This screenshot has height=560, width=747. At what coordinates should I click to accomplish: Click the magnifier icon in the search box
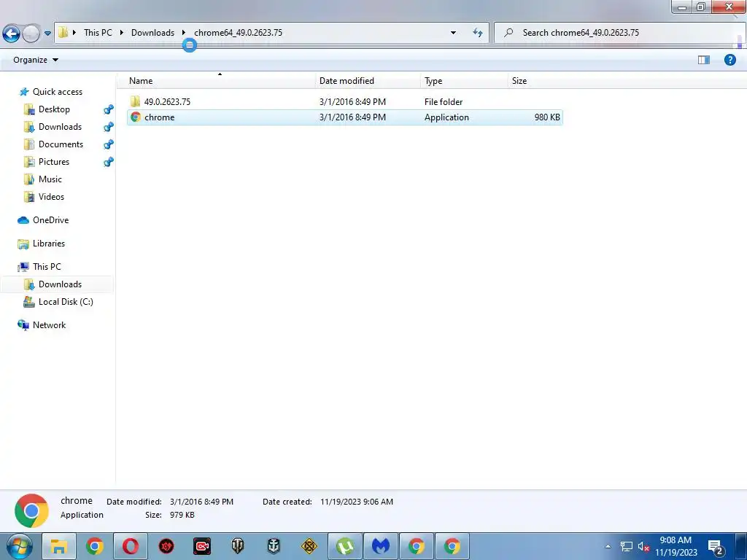[x=508, y=32]
